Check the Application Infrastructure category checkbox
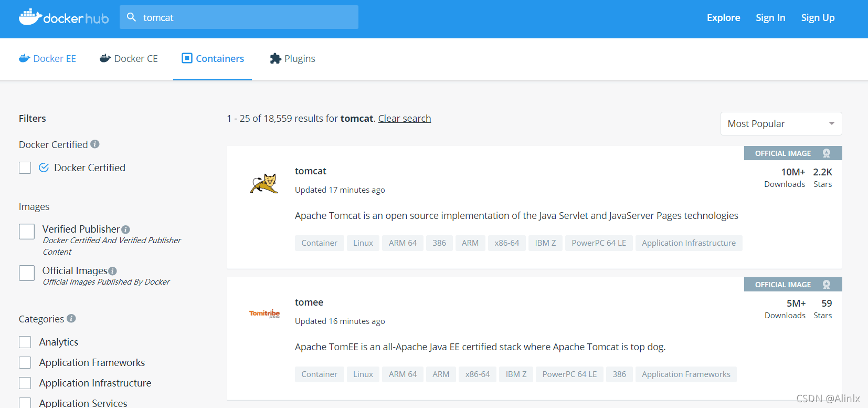This screenshot has height=408, width=868. click(25, 383)
